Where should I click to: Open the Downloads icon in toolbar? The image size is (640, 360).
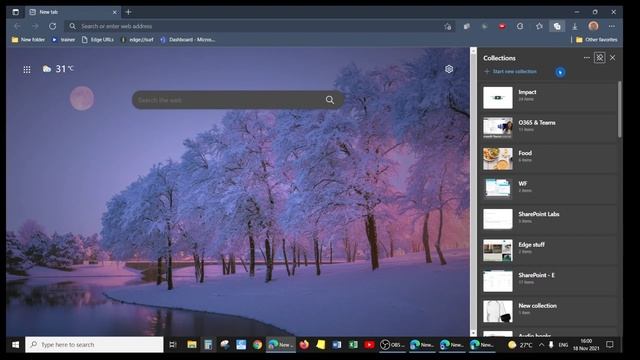(x=575, y=26)
